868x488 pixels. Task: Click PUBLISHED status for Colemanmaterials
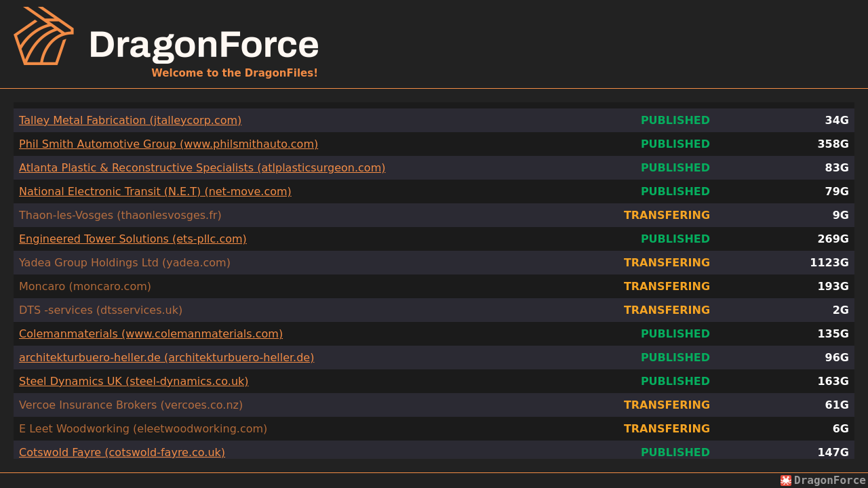click(x=675, y=333)
